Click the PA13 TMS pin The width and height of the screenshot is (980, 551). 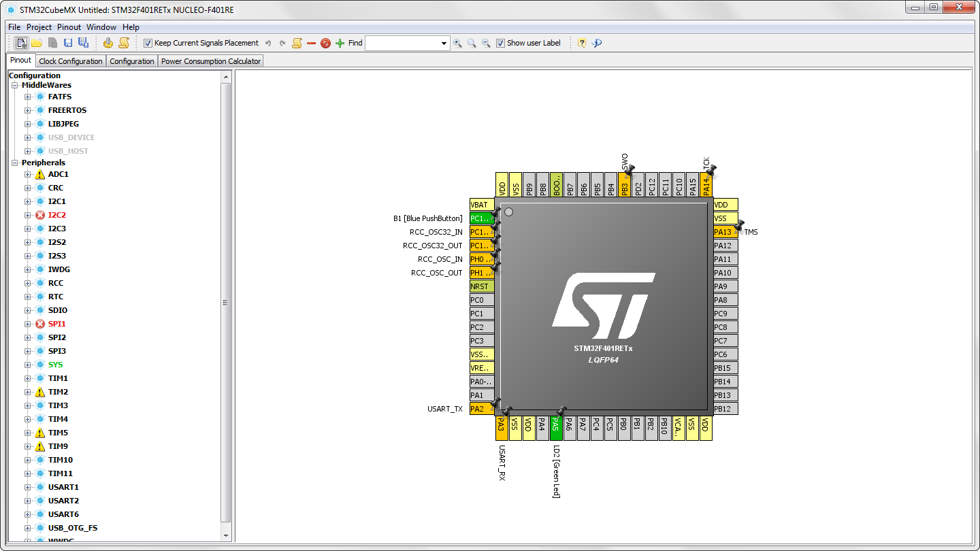pos(723,232)
